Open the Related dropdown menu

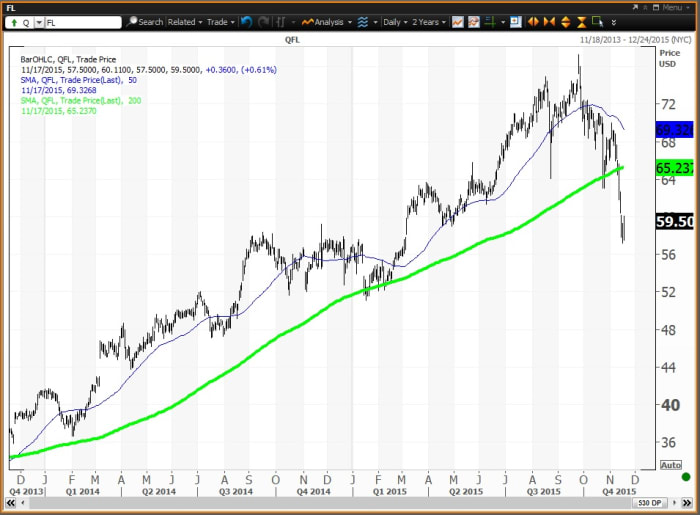point(185,22)
